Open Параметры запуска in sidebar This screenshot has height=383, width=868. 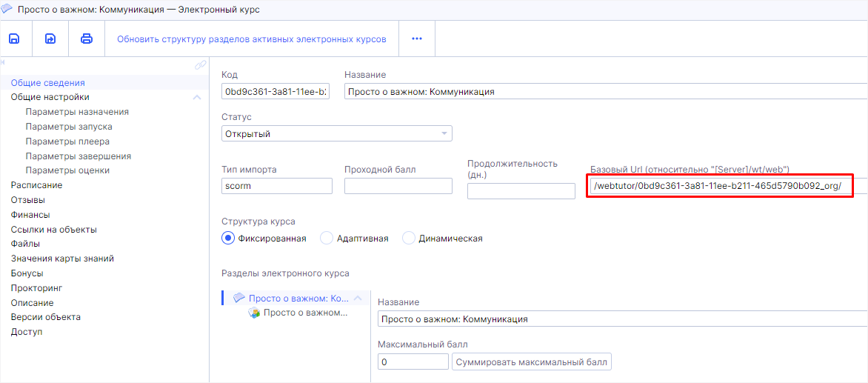coord(69,127)
